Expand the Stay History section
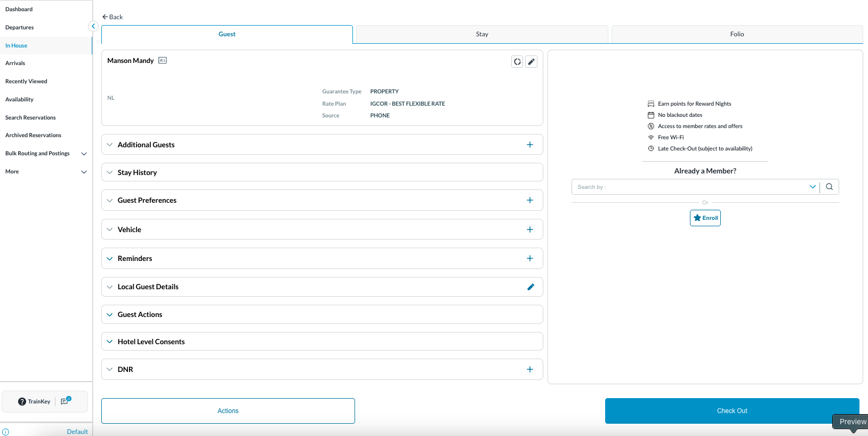The image size is (868, 436). (x=137, y=172)
